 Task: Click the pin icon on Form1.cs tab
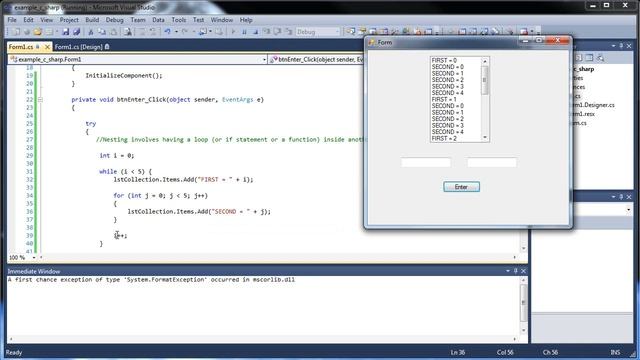tap(38, 47)
